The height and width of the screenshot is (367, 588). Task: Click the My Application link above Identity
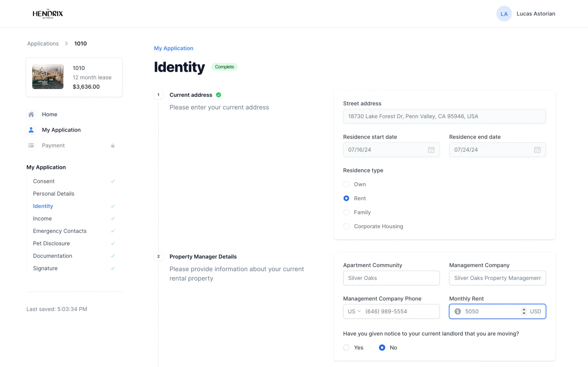click(x=173, y=48)
